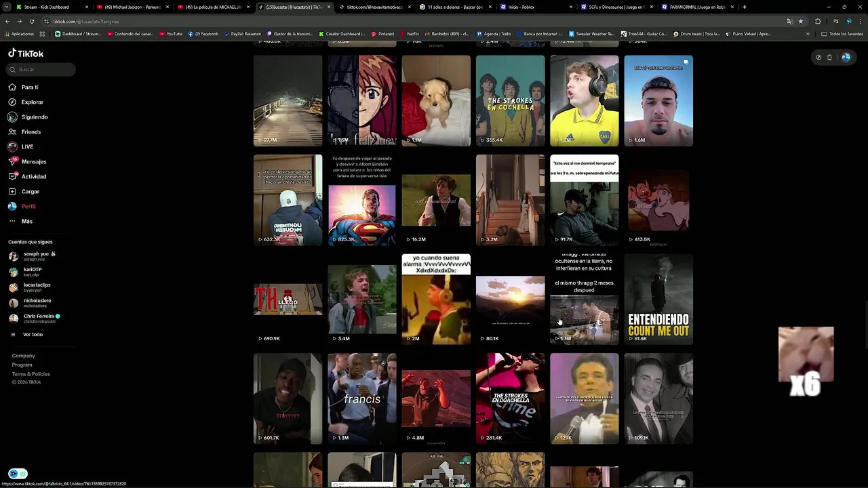Go to Siguiendo feed
The image size is (868, 488).
28,117
